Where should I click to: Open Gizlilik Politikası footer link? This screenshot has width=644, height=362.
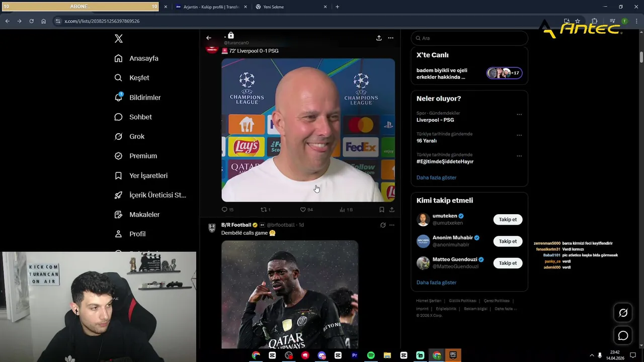(462, 301)
